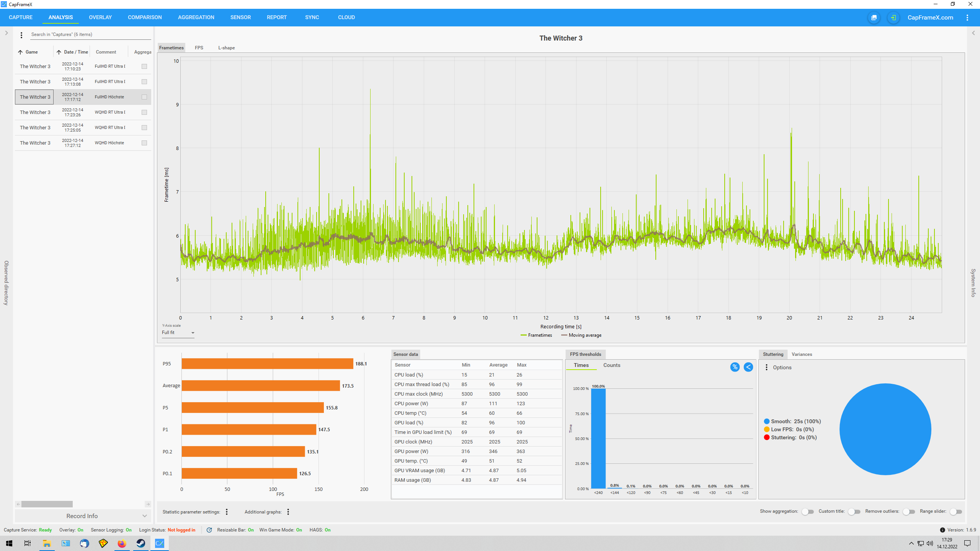
Task: Open the Stuttering Options three-dot menu
Action: 766,367
